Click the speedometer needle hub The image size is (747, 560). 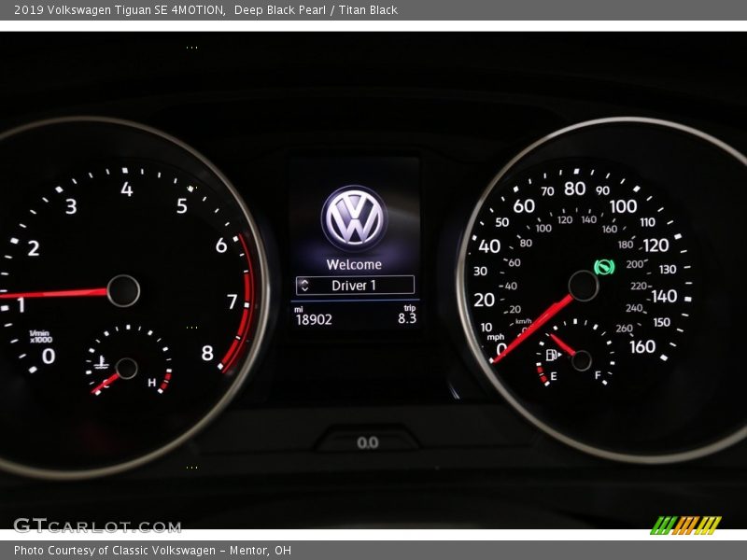coord(583,286)
